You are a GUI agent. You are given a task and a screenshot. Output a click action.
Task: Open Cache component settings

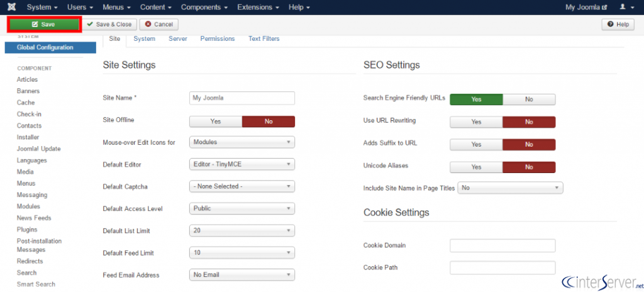tap(26, 103)
